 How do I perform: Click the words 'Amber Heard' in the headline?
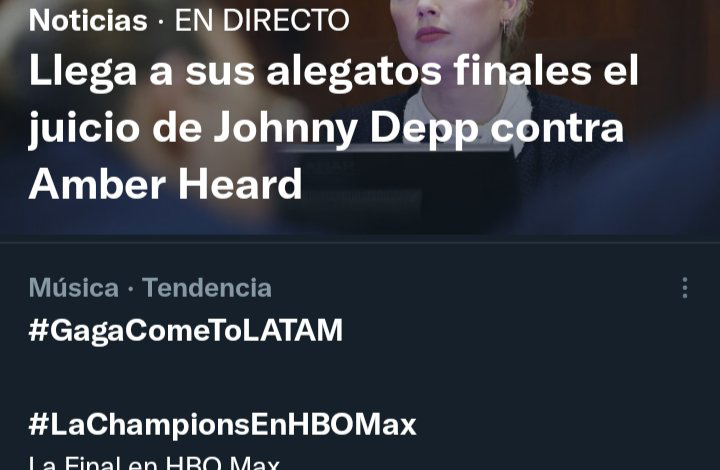(165, 184)
